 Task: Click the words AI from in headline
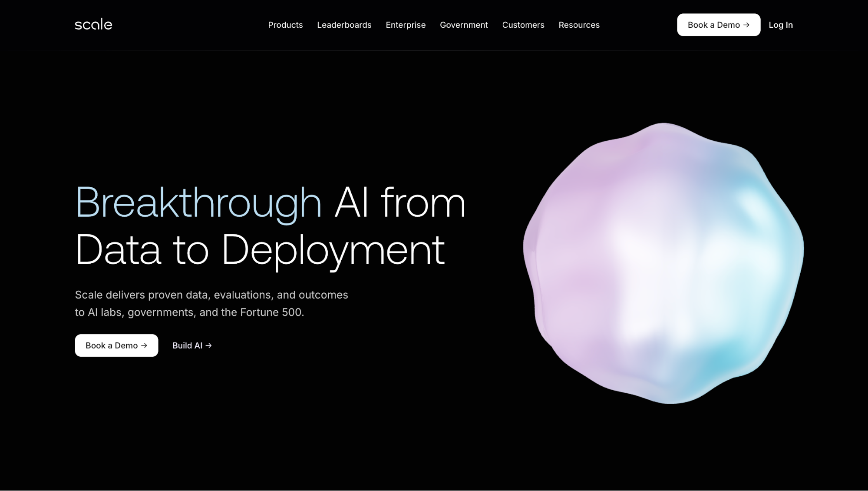(399, 202)
